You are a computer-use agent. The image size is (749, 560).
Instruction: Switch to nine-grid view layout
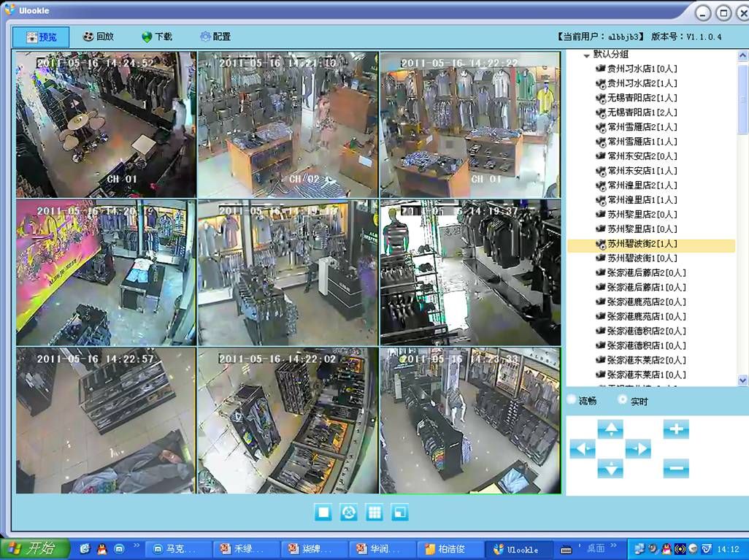374,513
